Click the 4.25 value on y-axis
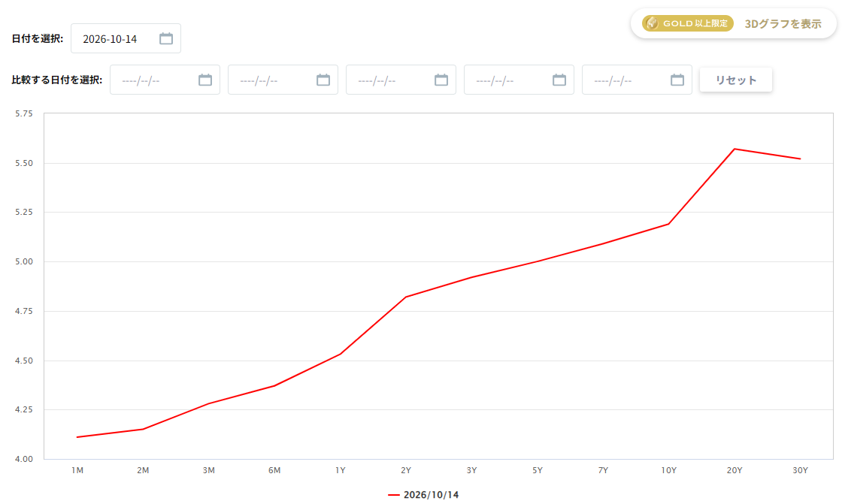Screen dimensions: 842x504 23,409
